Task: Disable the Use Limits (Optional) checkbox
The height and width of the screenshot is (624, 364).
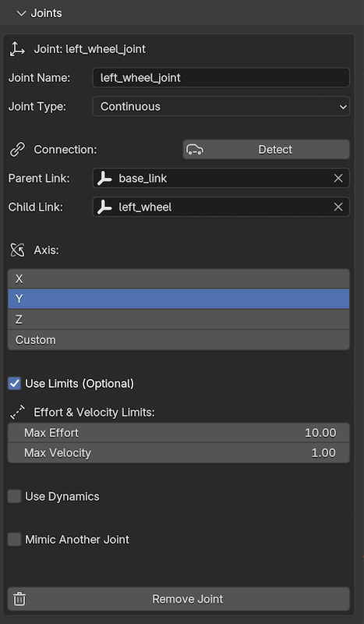Action: [15, 384]
